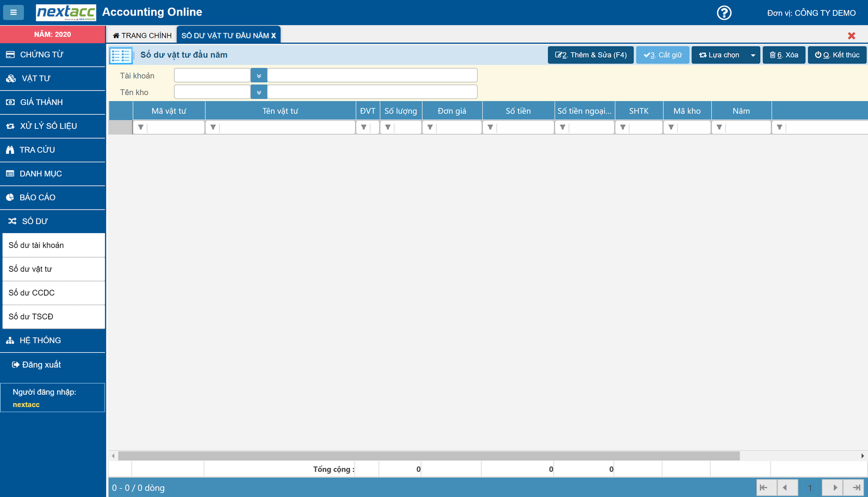
Task: Expand the Tên kho dropdown
Action: [259, 92]
